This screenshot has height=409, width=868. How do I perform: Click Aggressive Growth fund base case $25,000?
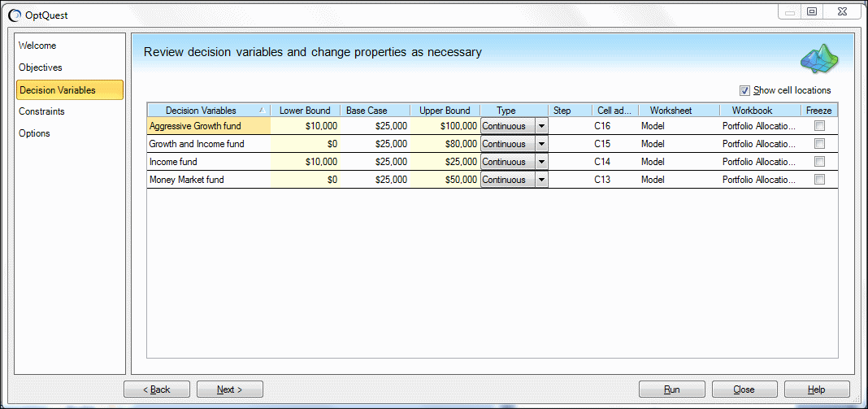tap(375, 126)
